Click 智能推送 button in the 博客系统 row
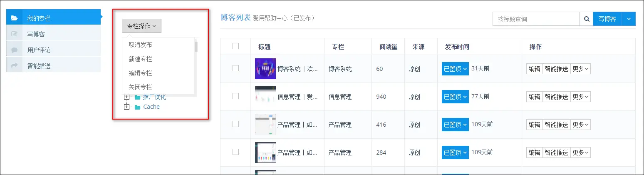Viewport: 644px width, 175px height. click(556, 69)
